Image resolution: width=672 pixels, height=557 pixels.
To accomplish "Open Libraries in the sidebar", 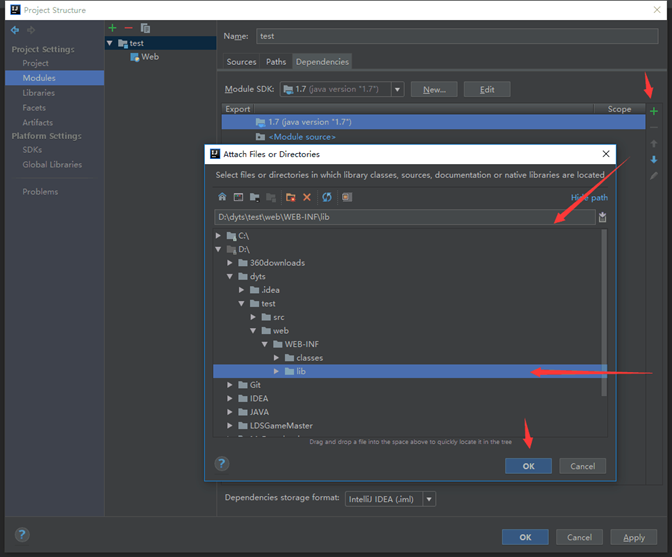I will (39, 93).
